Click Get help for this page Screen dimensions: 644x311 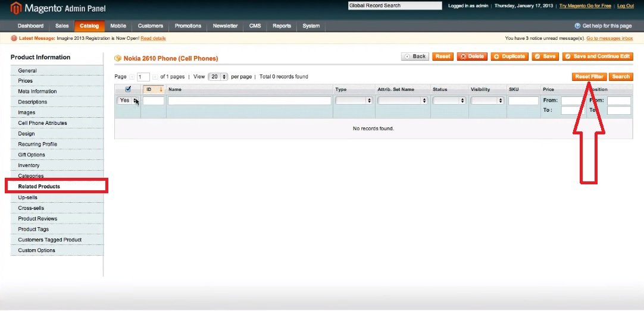[607, 26]
